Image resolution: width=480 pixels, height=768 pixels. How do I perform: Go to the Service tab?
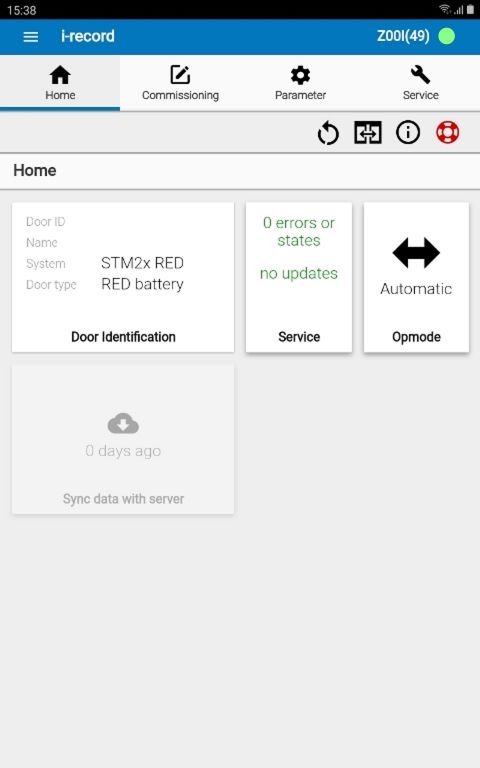click(x=420, y=83)
